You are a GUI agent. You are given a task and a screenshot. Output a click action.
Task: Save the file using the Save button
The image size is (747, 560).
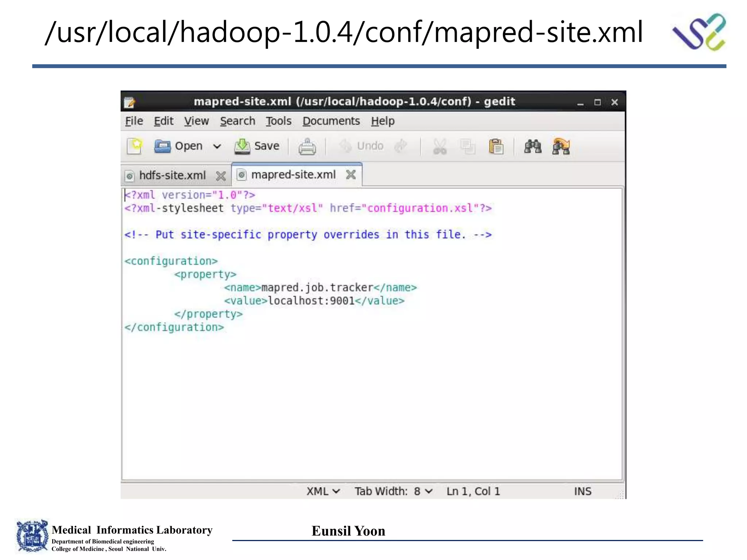click(257, 146)
